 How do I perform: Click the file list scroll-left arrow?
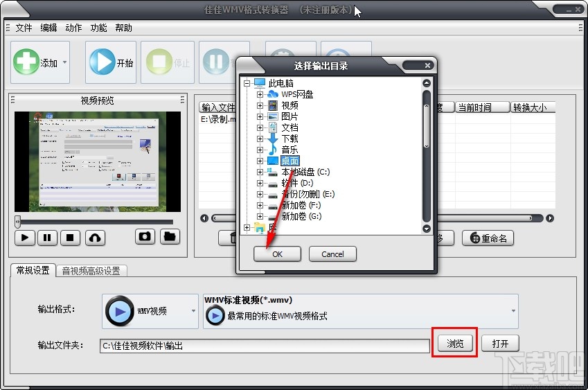(204, 218)
